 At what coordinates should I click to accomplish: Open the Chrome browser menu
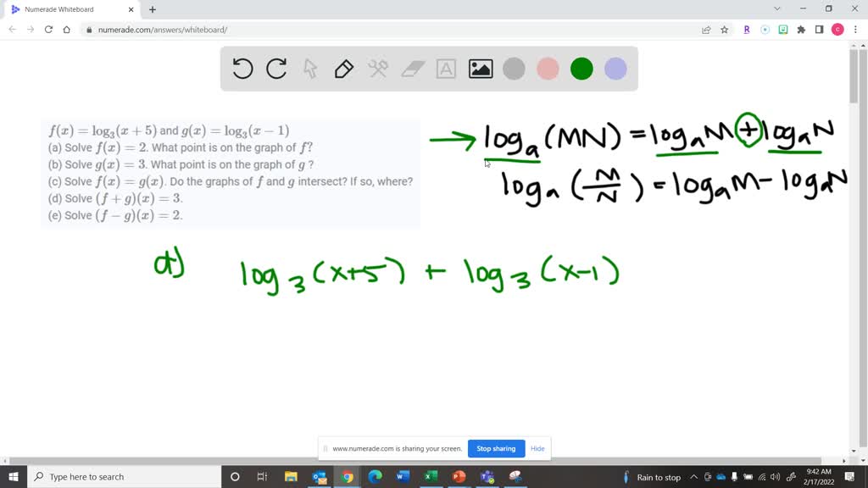coord(856,29)
